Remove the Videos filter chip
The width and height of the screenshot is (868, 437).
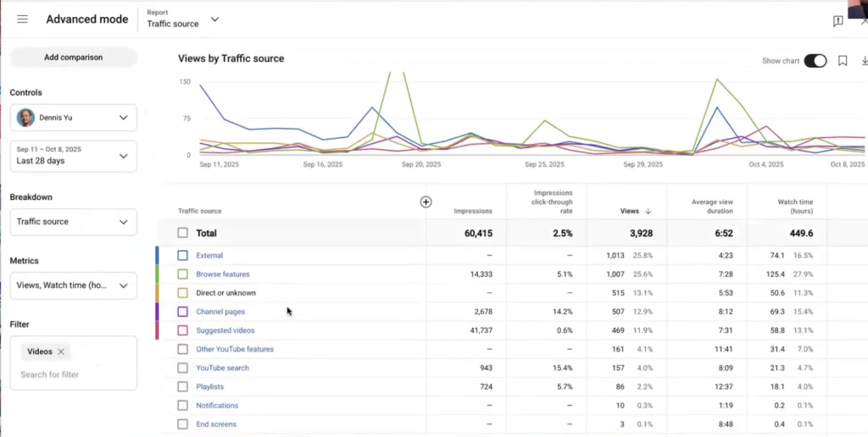point(61,351)
